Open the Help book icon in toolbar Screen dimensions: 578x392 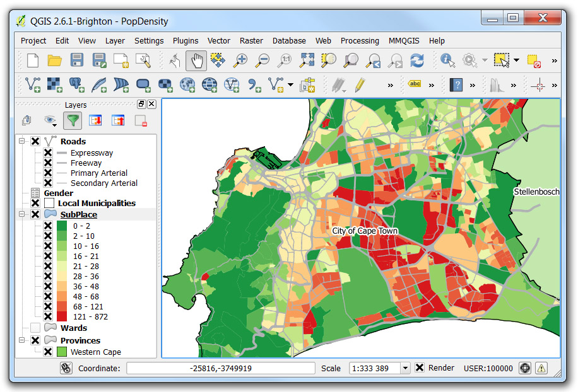(456, 85)
